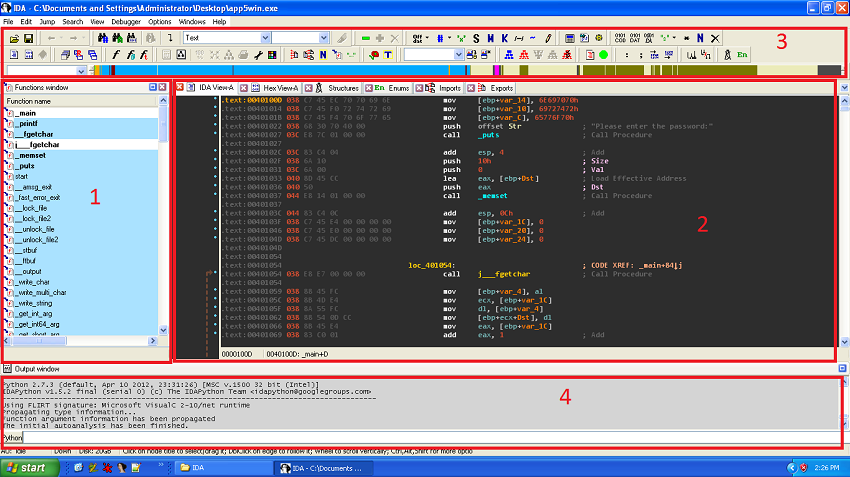Select _write_string in the function list
The height and width of the screenshot is (477, 850).
[x=34, y=304]
